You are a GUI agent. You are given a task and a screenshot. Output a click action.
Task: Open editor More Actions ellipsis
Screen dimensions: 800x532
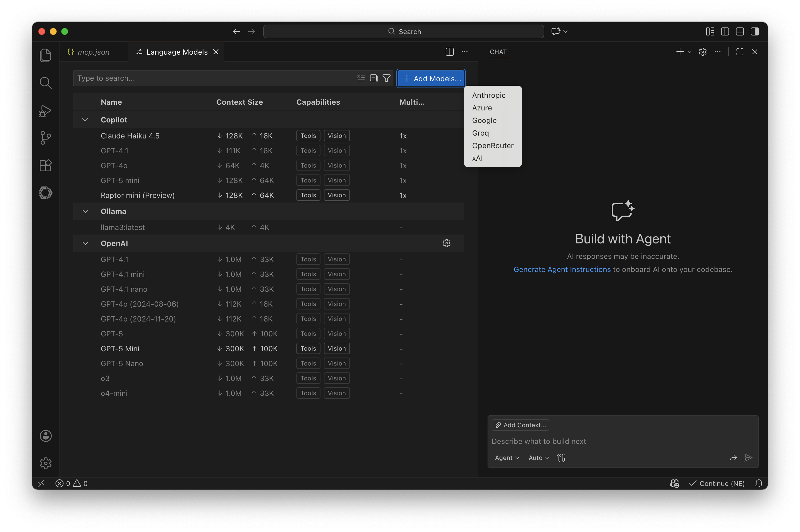pyautogui.click(x=465, y=52)
